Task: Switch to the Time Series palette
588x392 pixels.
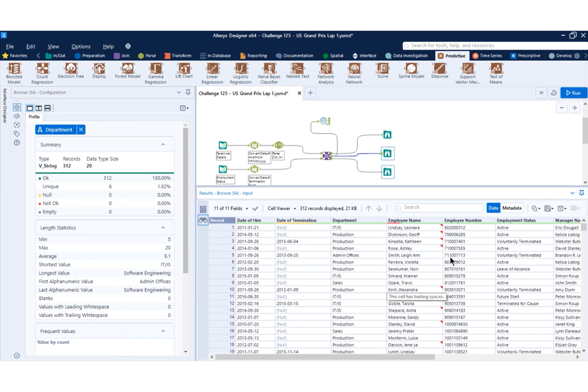Action: click(x=487, y=56)
